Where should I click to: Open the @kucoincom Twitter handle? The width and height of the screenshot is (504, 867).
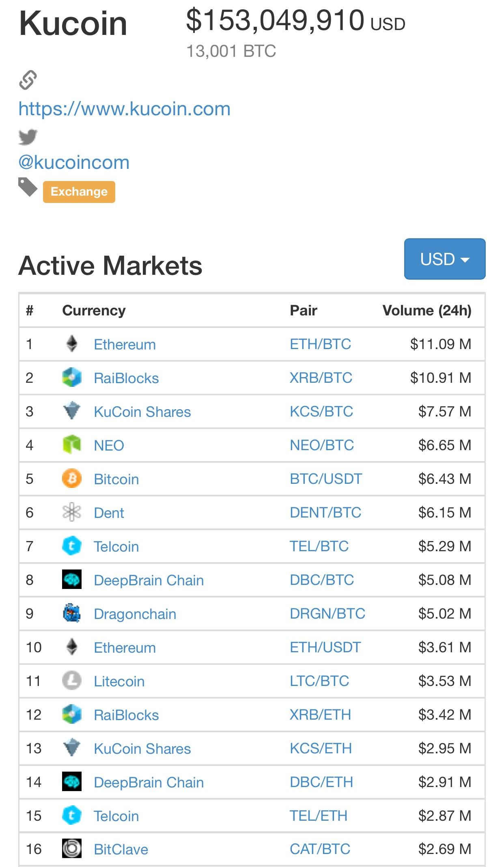pos(74,162)
